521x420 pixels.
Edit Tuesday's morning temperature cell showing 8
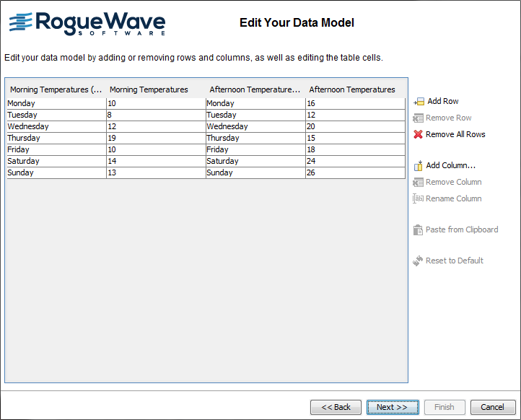click(x=155, y=115)
